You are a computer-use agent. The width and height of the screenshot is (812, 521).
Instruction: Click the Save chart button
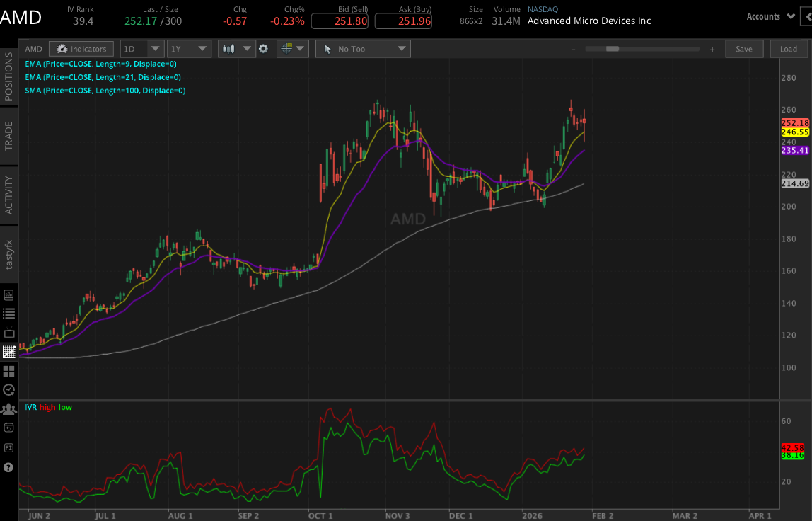point(744,48)
